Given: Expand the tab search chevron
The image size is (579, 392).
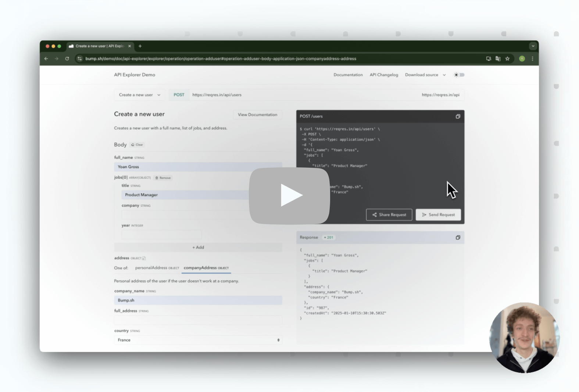Looking at the screenshot, I should [x=533, y=46].
